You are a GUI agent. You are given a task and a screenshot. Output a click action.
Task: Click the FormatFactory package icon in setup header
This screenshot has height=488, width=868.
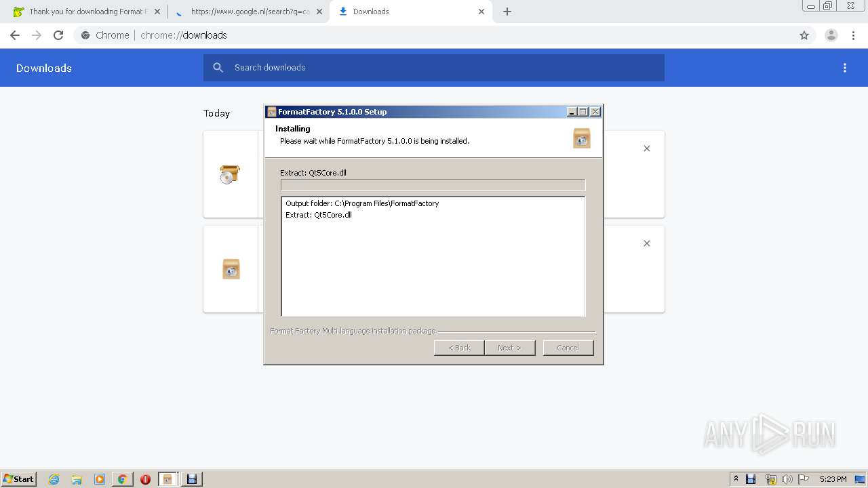tap(582, 138)
